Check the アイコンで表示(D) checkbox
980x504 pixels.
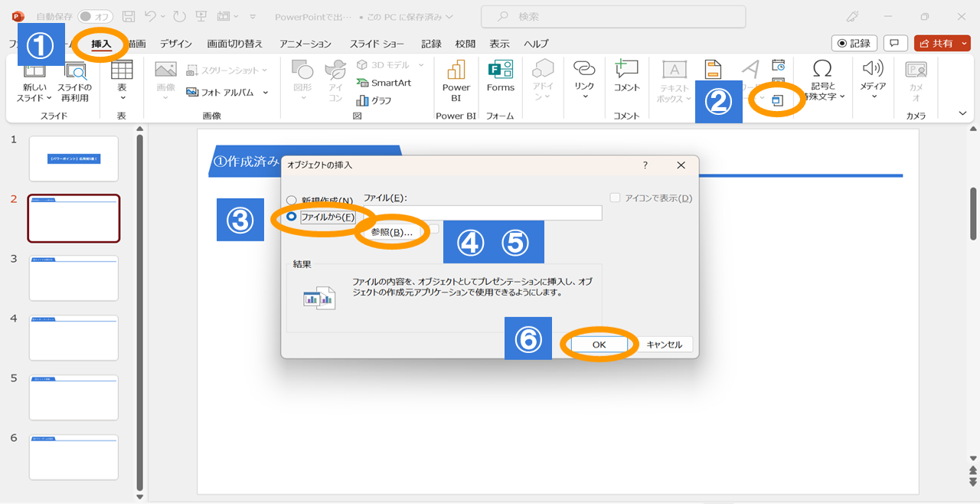tap(615, 198)
